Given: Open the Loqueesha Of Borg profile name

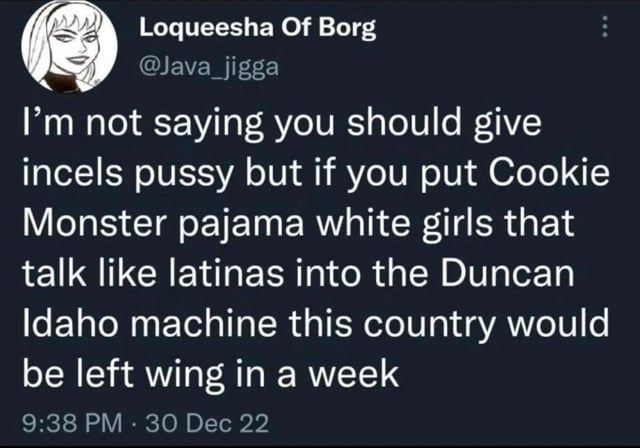Looking at the screenshot, I should pyautogui.click(x=258, y=28).
